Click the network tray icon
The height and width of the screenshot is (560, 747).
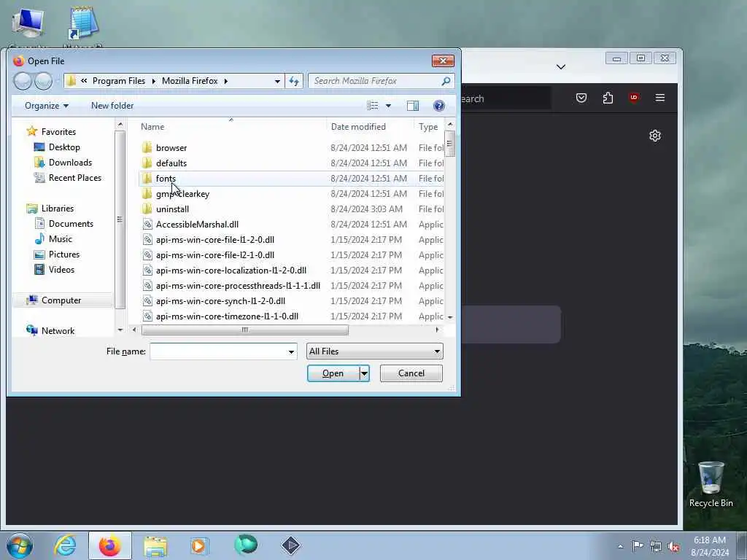[x=656, y=546]
